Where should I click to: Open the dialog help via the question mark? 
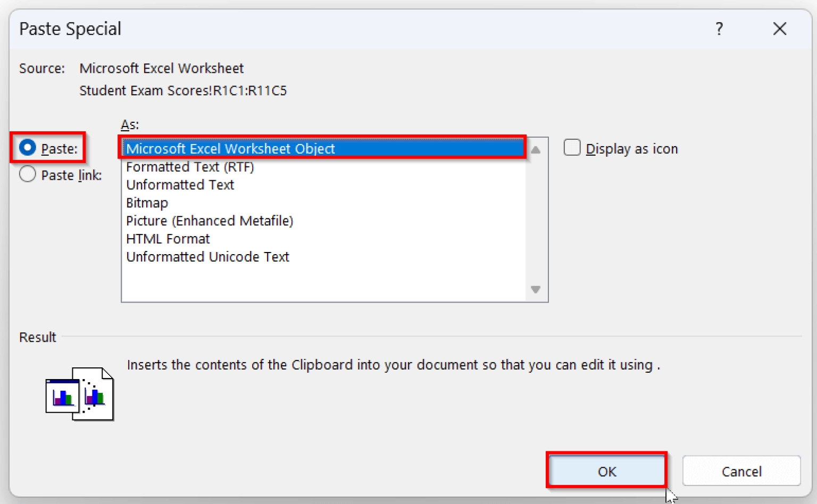(x=719, y=29)
